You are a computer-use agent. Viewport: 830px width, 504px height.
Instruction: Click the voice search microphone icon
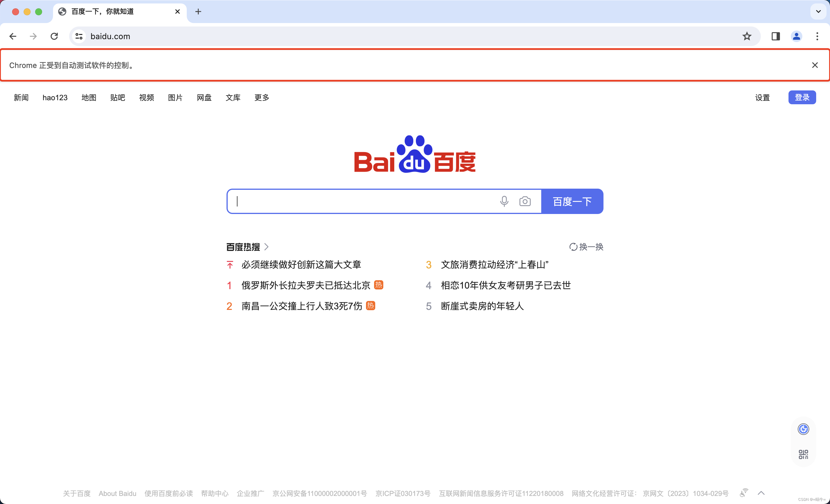(504, 201)
